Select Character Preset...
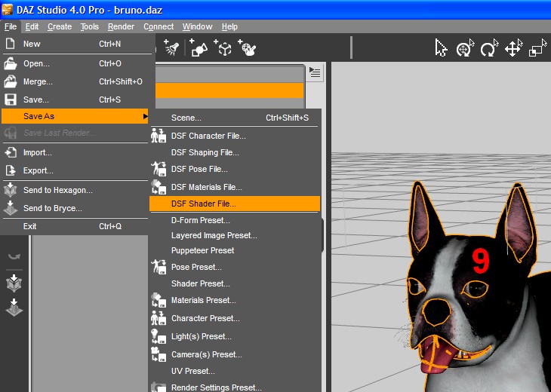Viewport: 551px width, 392px height. pos(235,318)
